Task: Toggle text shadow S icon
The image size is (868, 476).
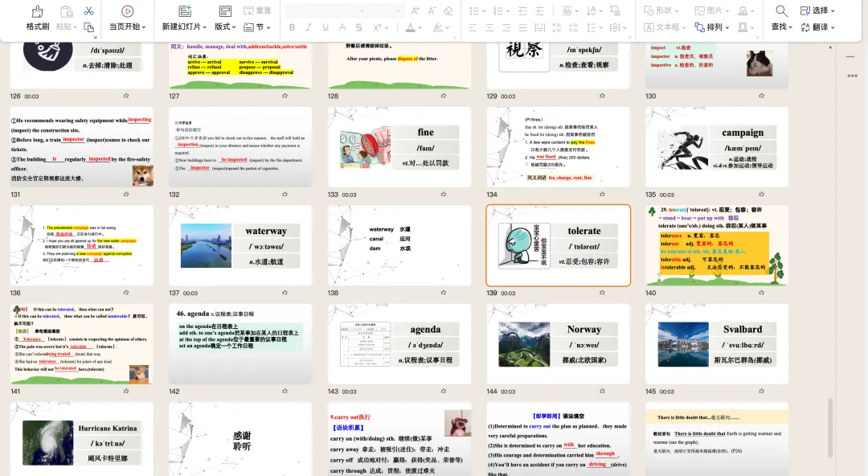Action: [358, 27]
